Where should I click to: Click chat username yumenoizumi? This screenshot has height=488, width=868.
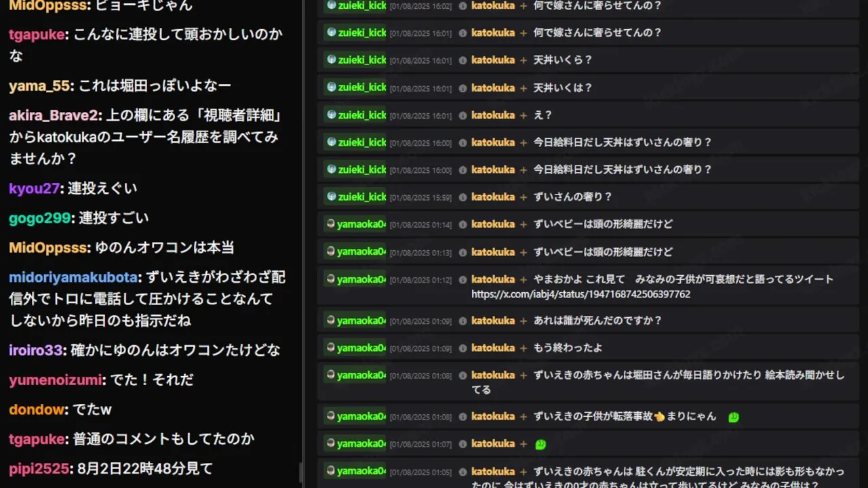(55, 380)
